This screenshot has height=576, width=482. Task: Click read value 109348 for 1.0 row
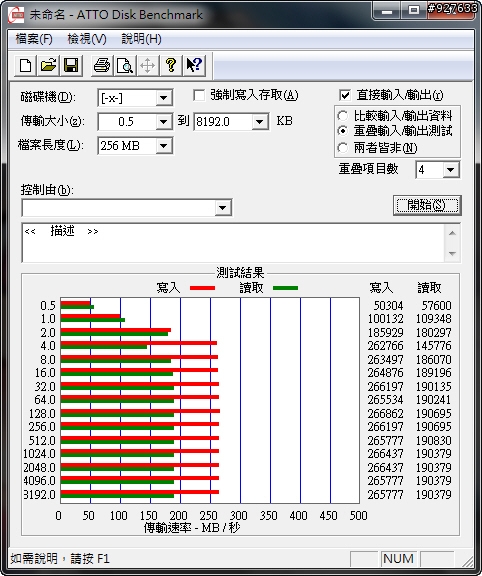pyautogui.click(x=434, y=319)
